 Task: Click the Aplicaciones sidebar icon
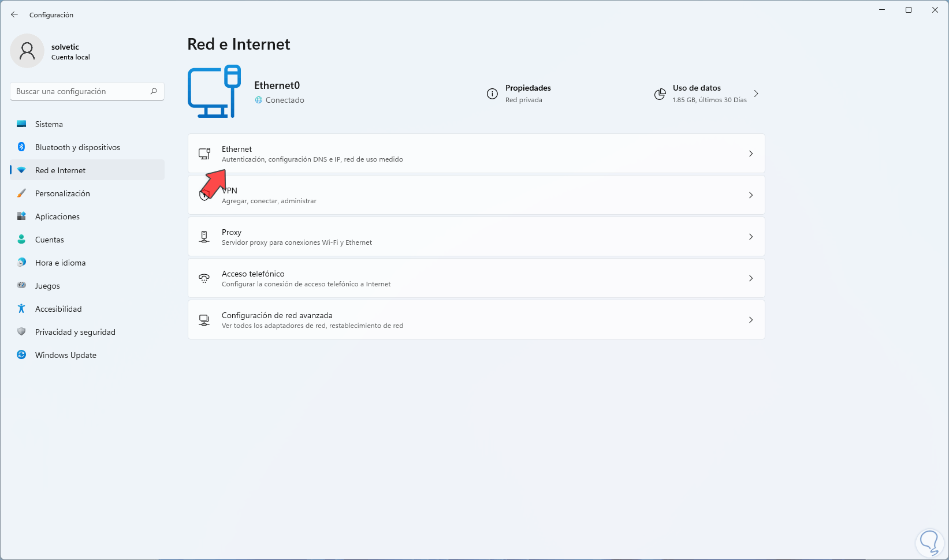[x=21, y=216]
